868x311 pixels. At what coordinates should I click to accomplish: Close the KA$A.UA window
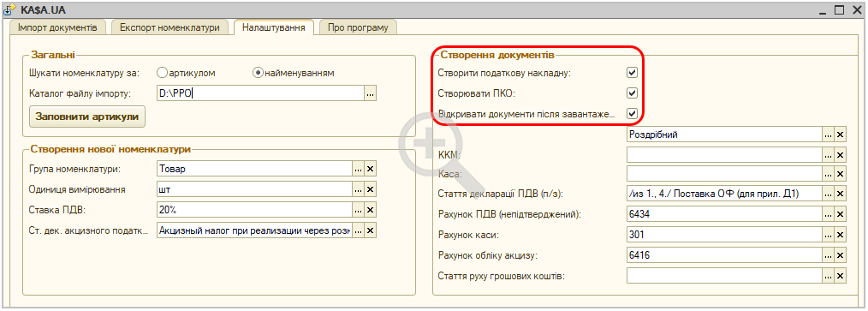(x=856, y=9)
